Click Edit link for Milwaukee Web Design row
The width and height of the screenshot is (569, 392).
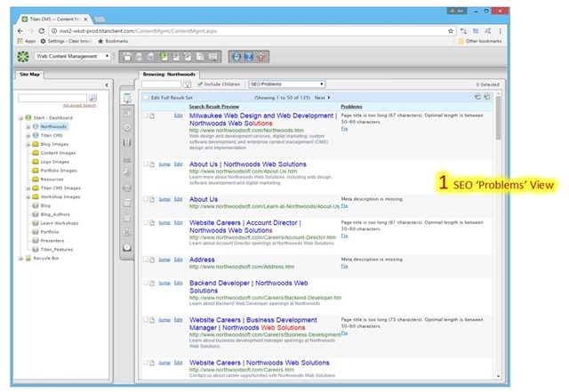click(x=178, y=116)
